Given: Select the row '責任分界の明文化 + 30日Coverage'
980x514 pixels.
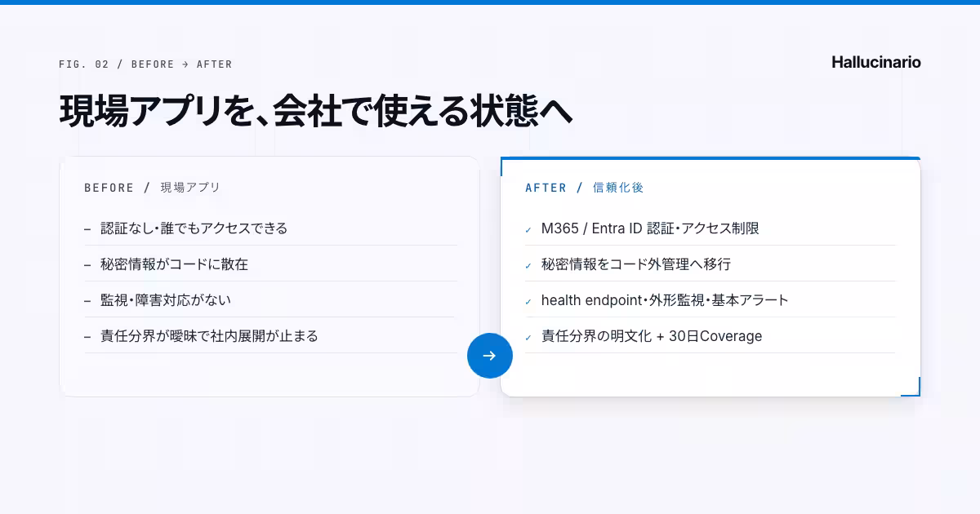Looking at the screenshot, I should [x=710, y=336].
